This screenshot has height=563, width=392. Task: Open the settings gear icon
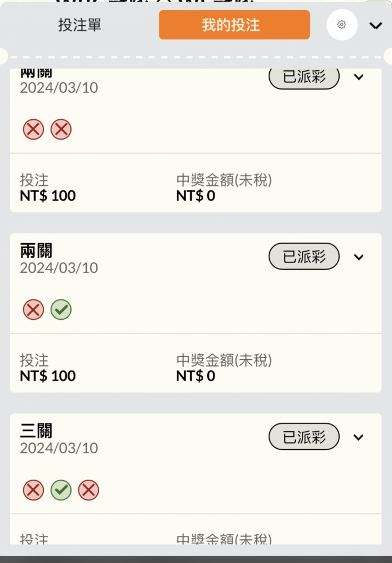(342, 24)
